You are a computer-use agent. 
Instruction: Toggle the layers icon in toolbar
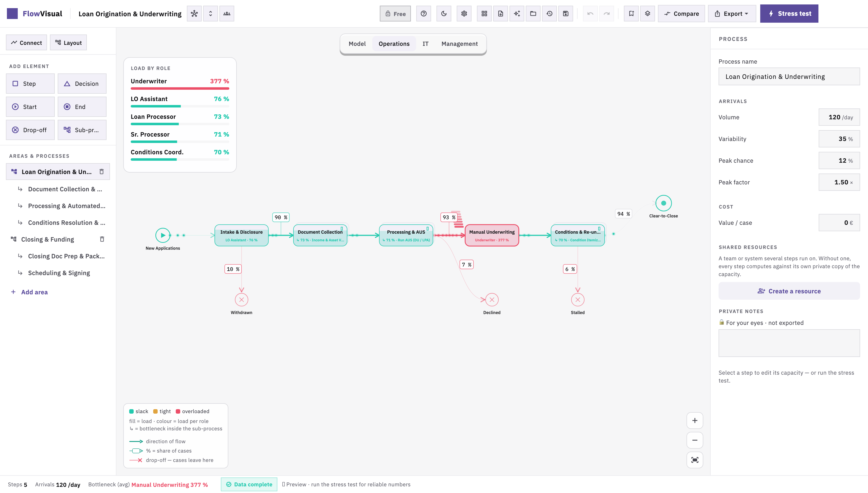(648, 14)
